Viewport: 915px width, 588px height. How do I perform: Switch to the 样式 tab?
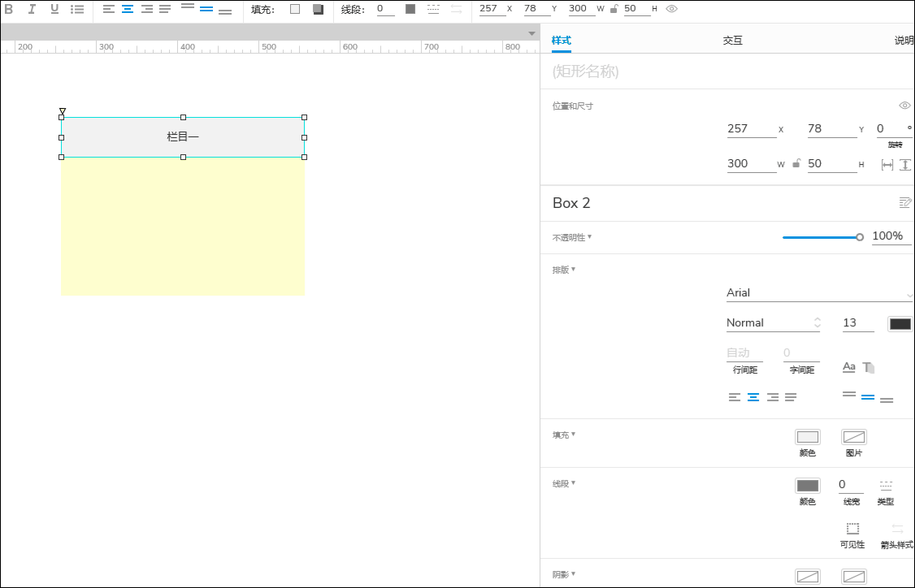coord(562,41)
